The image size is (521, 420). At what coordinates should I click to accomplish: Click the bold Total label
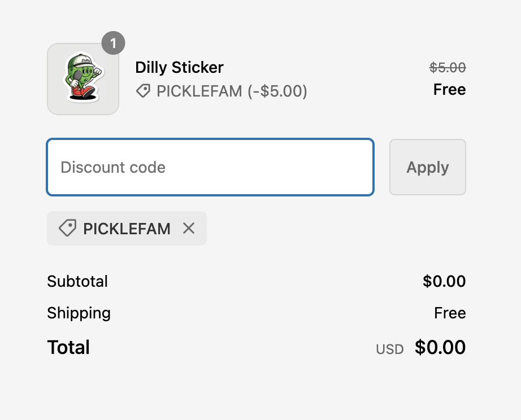pyautogui.click(x=68, y=347)
